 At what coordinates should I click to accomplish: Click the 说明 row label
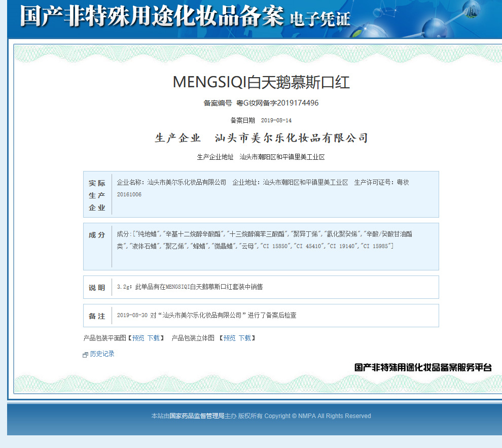pyautogui.click(x=97, y=288)
